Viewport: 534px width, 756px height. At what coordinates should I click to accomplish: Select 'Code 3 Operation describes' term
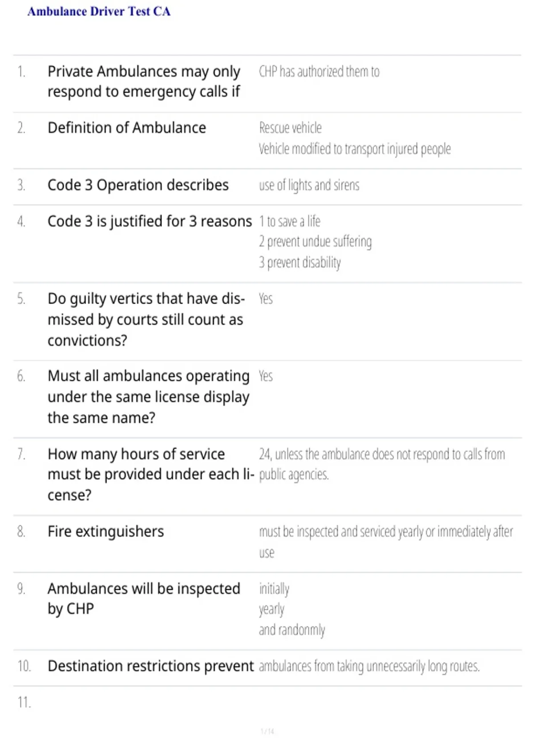point(138,185)
